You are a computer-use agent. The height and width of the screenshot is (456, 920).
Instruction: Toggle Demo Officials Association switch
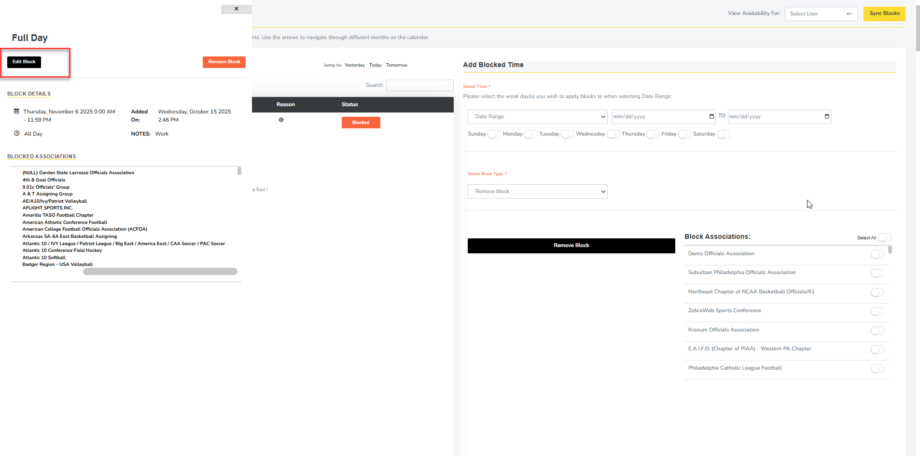pos(877,254)
